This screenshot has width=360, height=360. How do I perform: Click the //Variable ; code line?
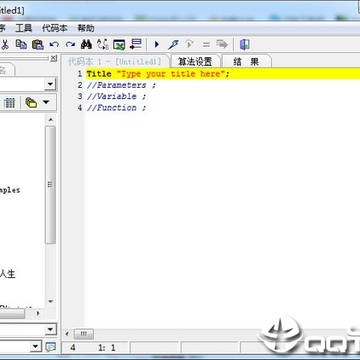116,96
